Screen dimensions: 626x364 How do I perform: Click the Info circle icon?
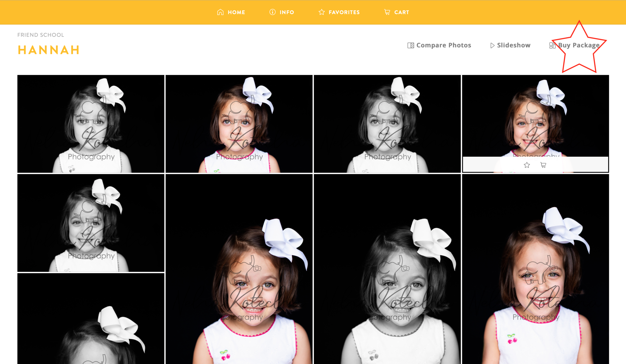coord(272,12)
